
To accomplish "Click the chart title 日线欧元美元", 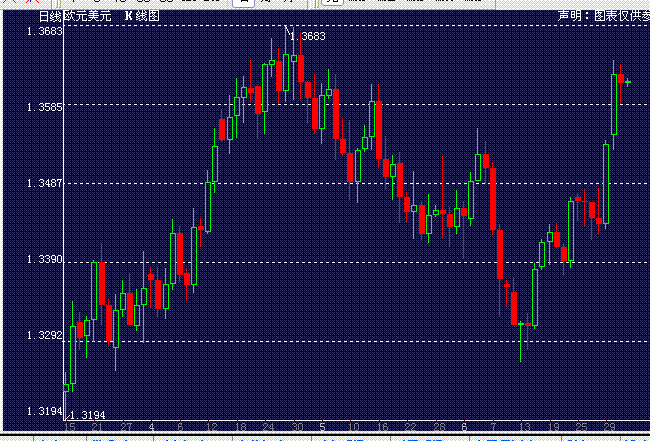I will pos(75,16).
